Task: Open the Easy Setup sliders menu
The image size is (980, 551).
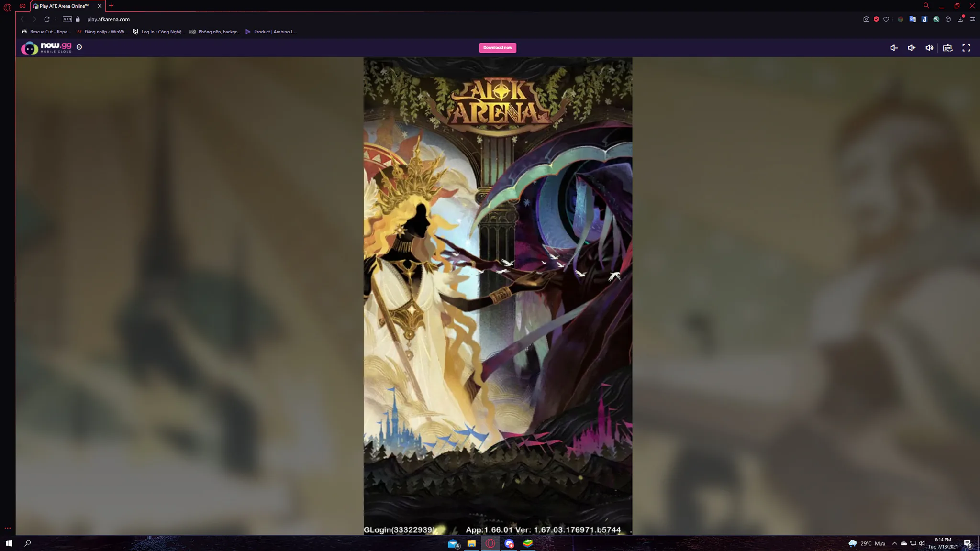Action: [973, 19]
